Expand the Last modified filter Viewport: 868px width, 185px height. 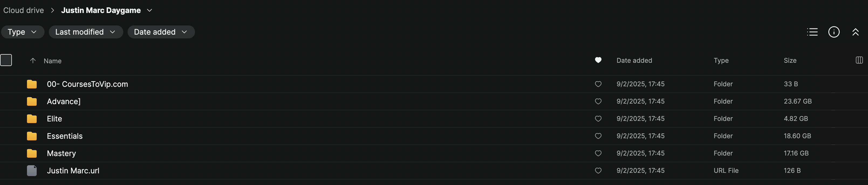pos(86,32)
